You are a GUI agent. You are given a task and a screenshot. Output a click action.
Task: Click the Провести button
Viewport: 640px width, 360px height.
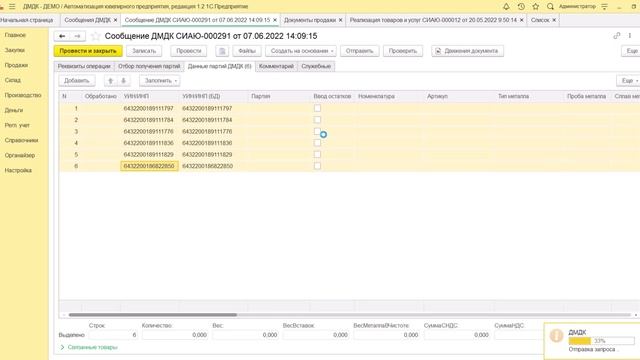pos(189,51)
